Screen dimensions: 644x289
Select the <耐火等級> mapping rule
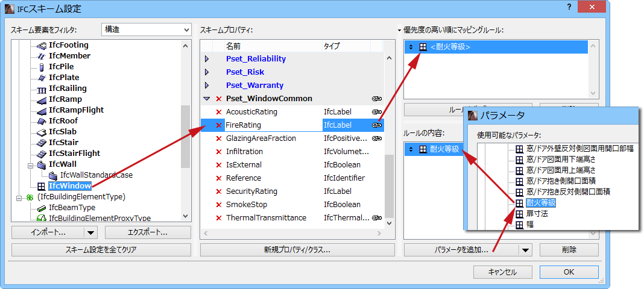pyautogui.click(x=496, y=47)
